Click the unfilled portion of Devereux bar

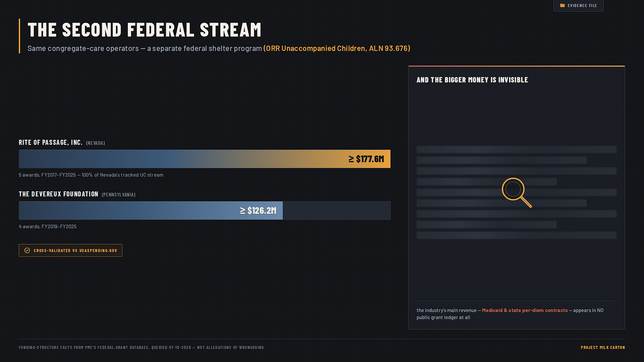[x=337, y=210]
